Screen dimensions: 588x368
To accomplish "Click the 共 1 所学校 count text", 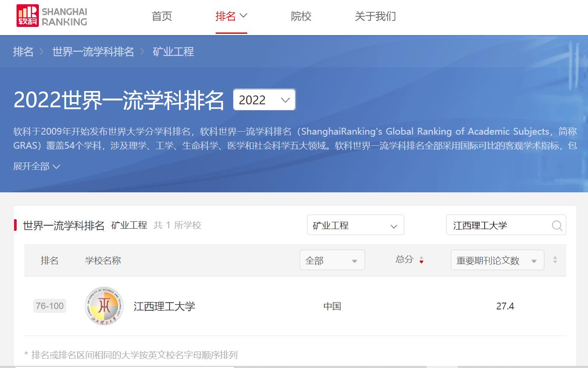I will [177, 225].
